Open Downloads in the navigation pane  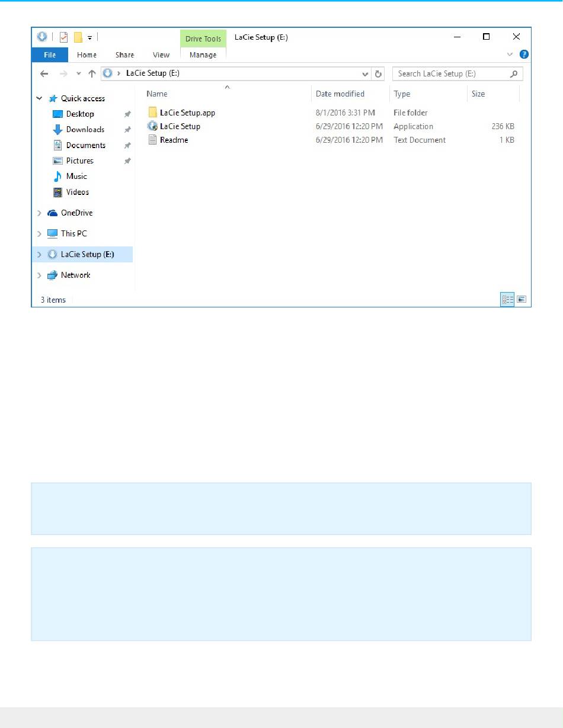[x=85, y=129]
